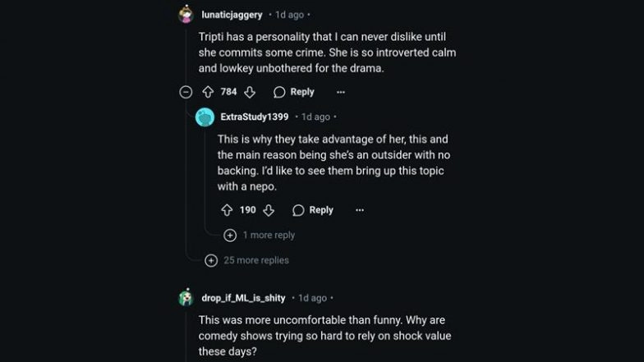Open ExtraStudy1399's username profile link
The height and width of the screenshot is (362, 644).
coord(254,117)
